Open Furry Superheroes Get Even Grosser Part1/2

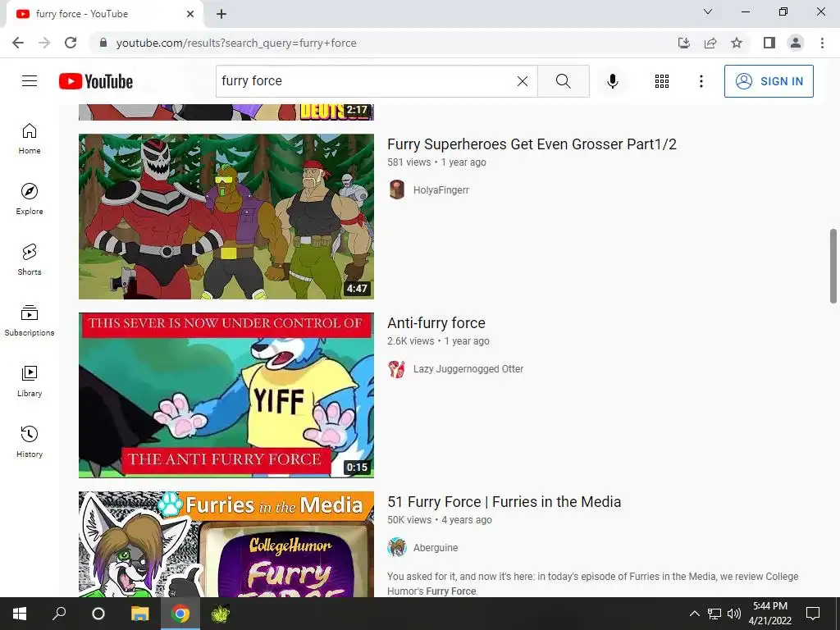(532, 144)
